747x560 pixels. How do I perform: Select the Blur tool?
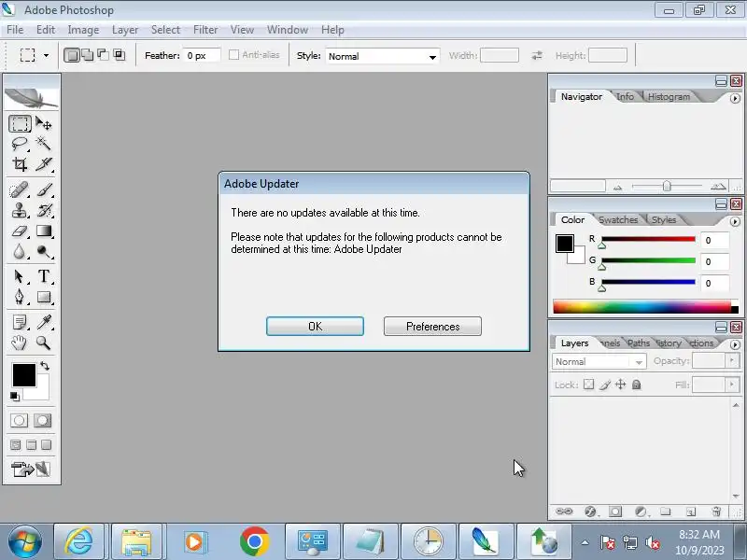[20, 251]
